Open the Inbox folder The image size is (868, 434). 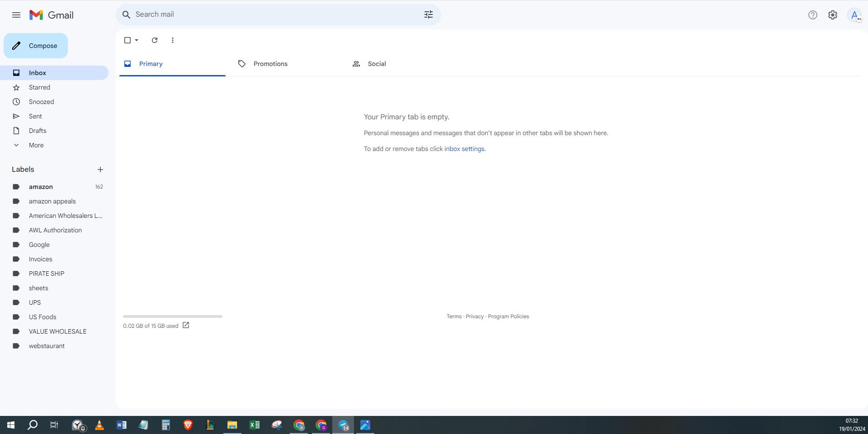(54, 73)
